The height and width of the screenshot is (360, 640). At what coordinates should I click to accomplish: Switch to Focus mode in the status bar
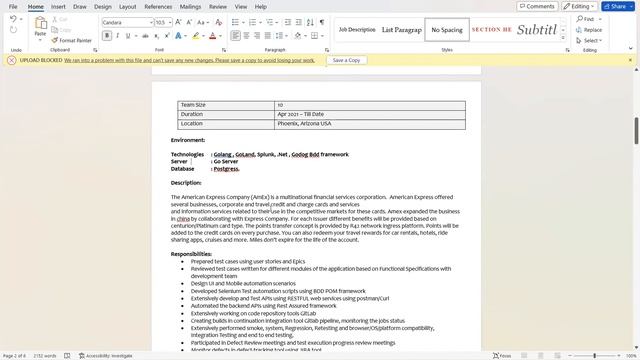coord(502,356)
